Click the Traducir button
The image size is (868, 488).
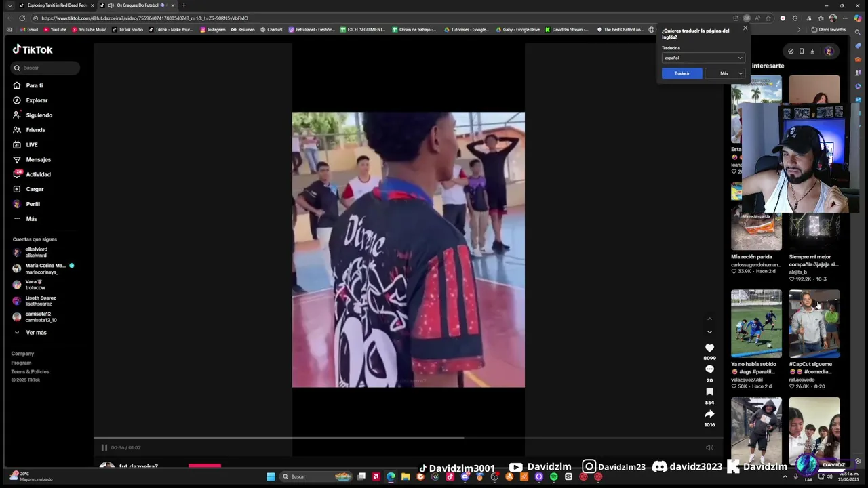pos(682,73)
